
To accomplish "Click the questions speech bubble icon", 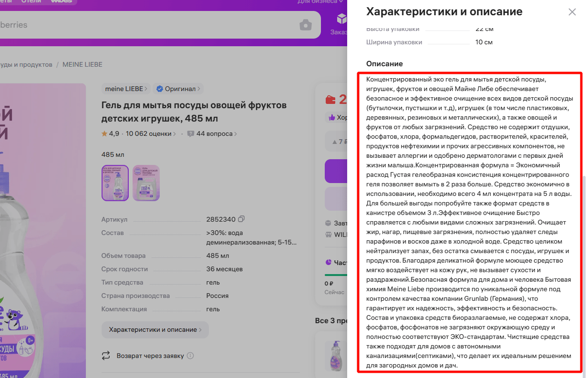I will click(x=191, y=134).
